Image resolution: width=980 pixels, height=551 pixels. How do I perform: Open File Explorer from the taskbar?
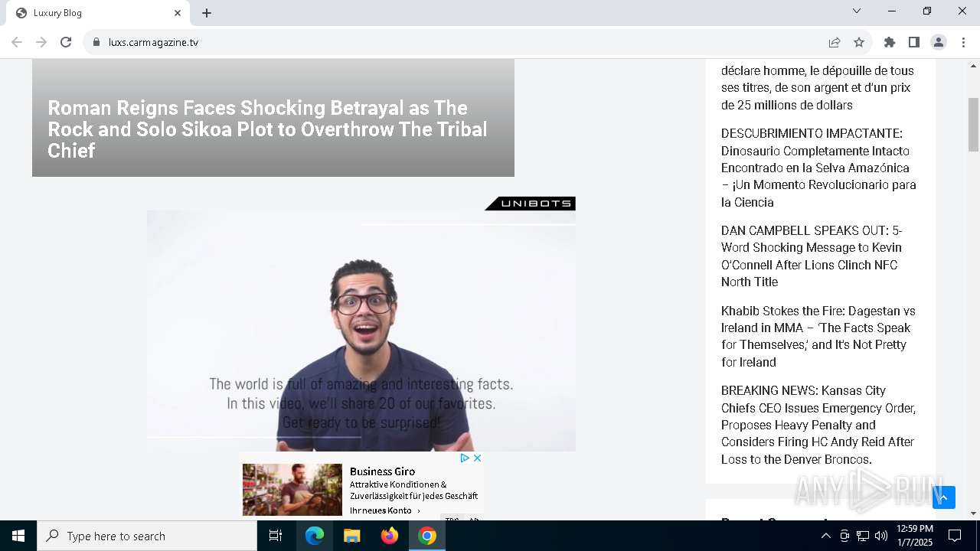(x=352, y=536)
